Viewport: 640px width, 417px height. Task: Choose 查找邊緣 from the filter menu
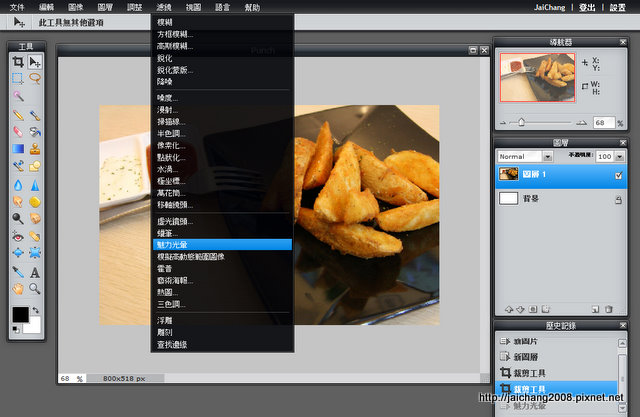(x=222, y=345)
